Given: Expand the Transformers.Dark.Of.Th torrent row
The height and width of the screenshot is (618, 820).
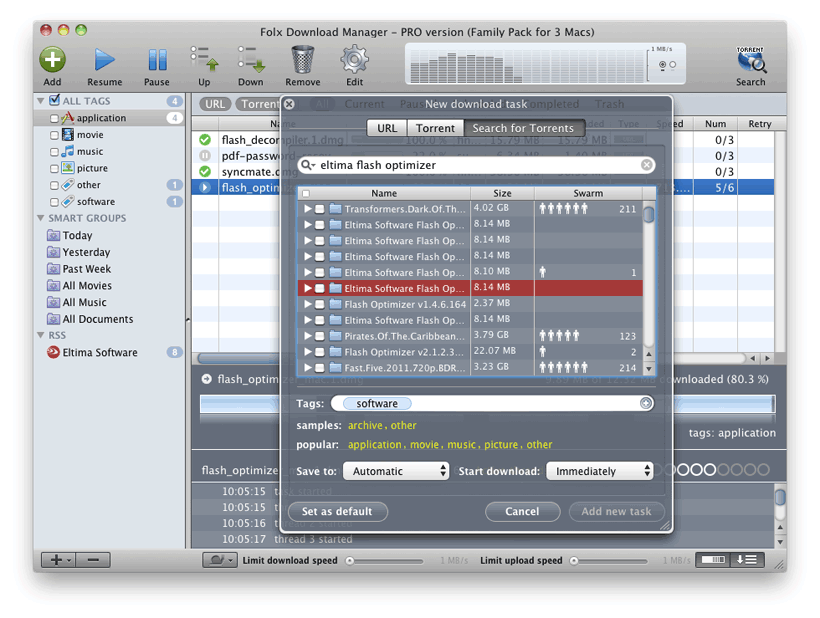Looking at the screenshot, I should (x=308, y=209).
